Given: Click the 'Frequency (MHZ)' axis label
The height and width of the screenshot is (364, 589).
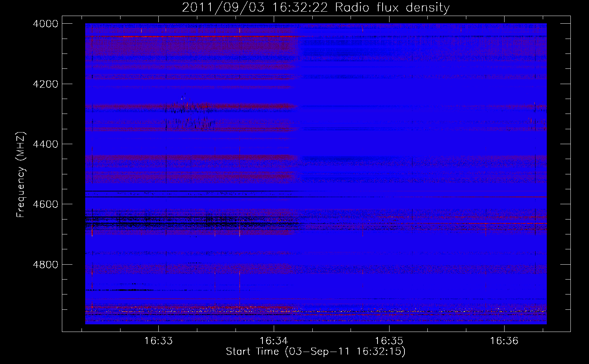Looking at the screenshot, I should 21,175.
